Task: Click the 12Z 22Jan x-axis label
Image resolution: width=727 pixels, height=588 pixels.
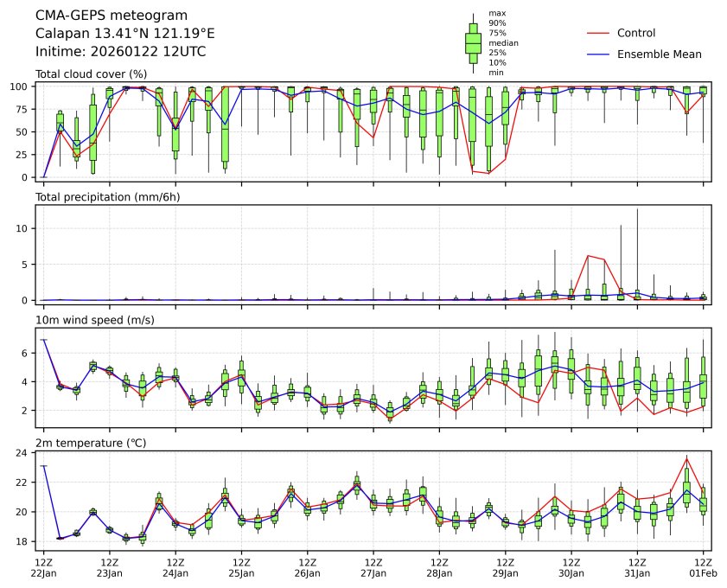Action: pos(43,566)
